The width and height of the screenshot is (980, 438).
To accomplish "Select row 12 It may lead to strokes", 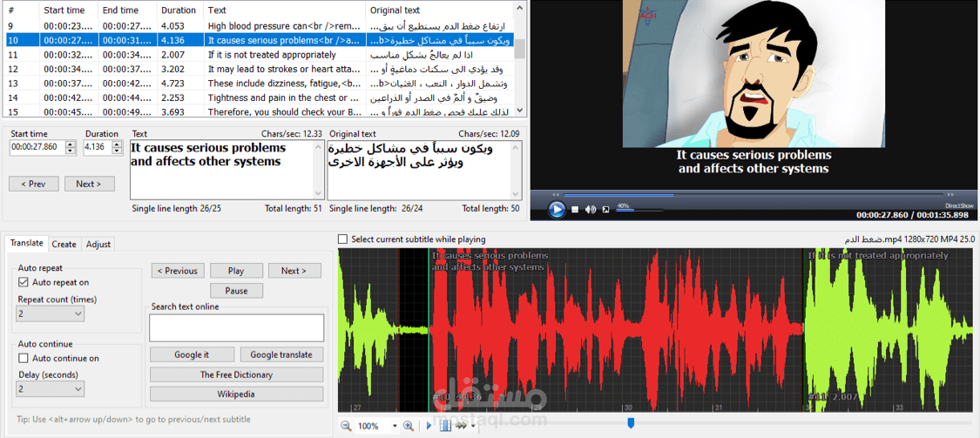I will click(260, 69).
